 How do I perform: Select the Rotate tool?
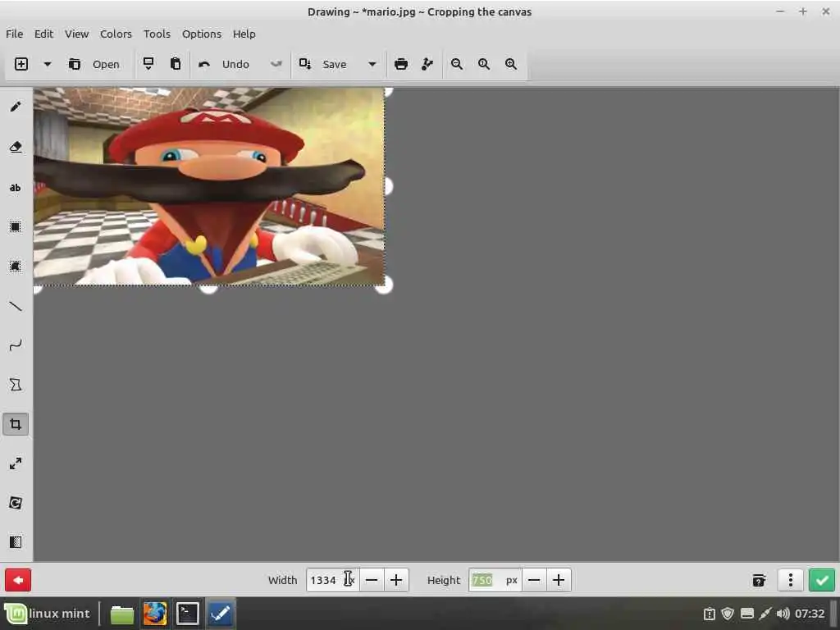point(16,503)
